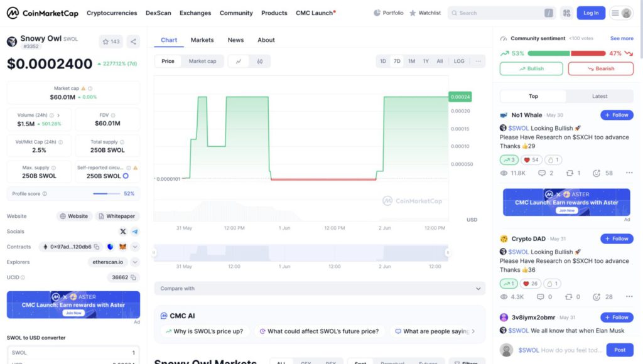Screen dimensions: 643x364
Task: Set chart range to 1M
Action: click(412, 61)
